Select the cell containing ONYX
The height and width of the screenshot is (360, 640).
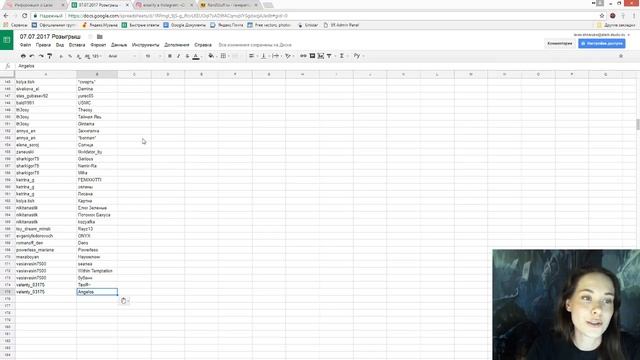pos(97,236)
